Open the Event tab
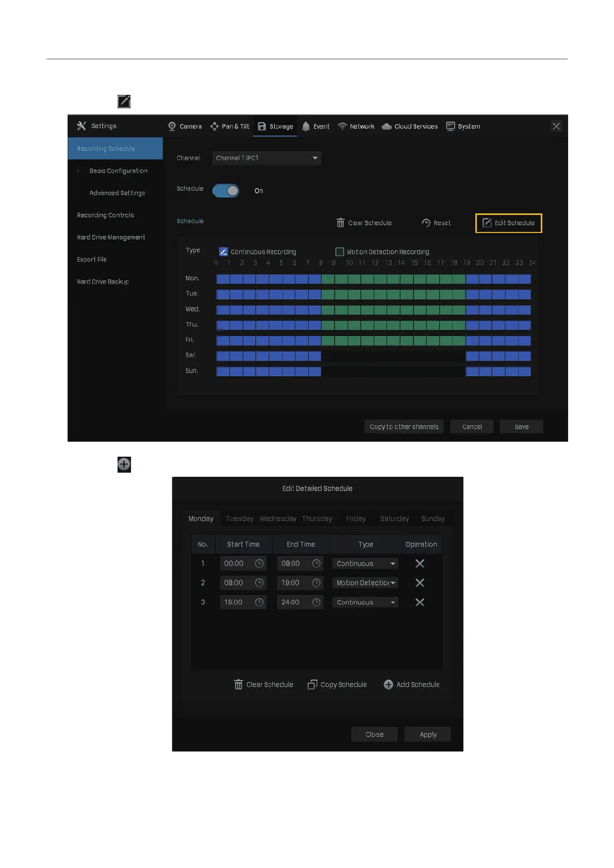The width and height of the screenshot is (614, 868). 316,126
